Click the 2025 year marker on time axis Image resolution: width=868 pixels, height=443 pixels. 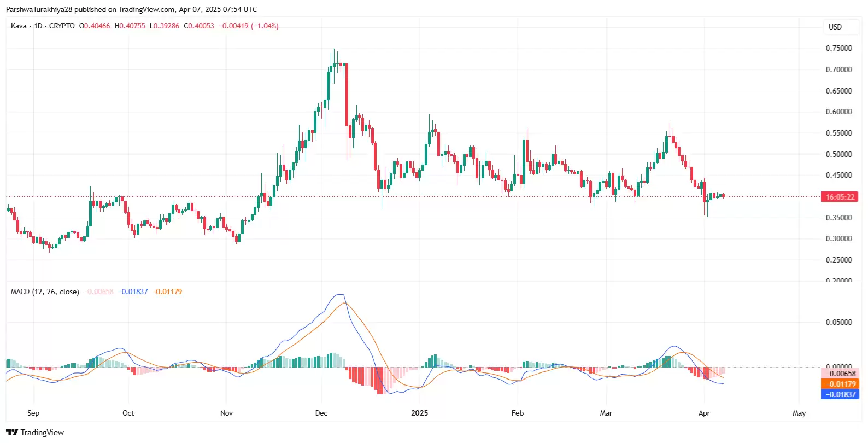(x=419, y=413)
